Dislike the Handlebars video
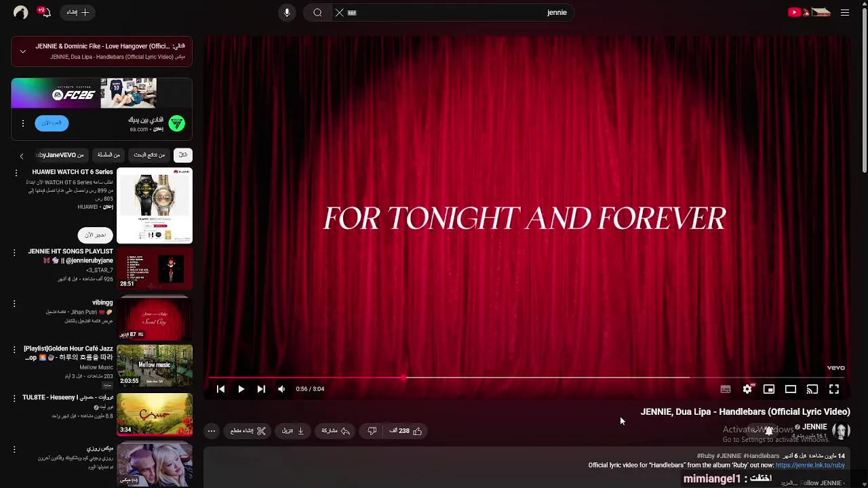The image size is (868, 488). point(372,431)
